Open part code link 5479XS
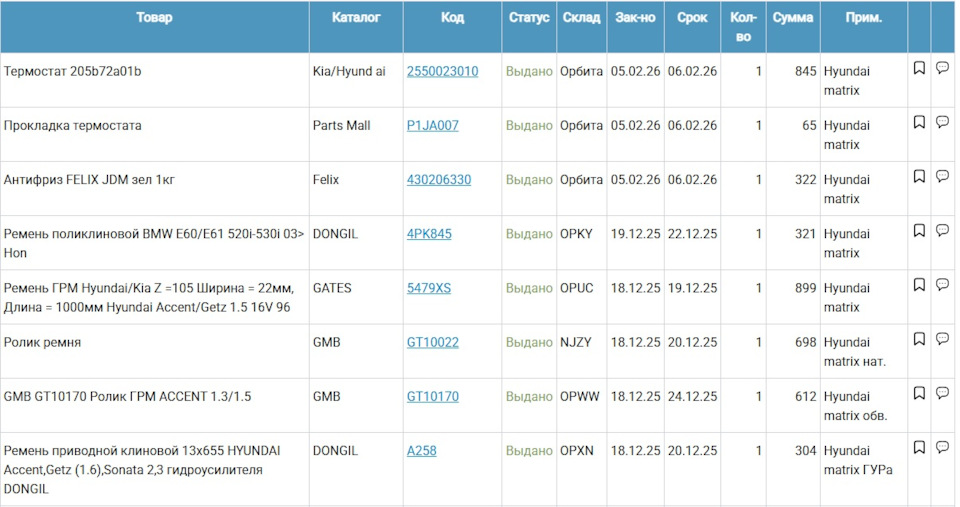Viewport: 960px width, 507px height. pyautogui.click(x=429, y=288)
